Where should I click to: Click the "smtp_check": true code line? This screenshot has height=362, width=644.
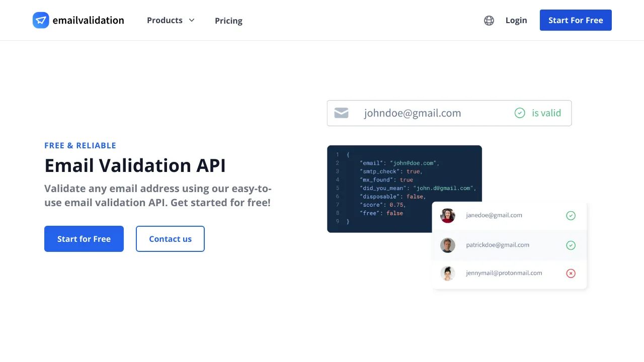391,171
